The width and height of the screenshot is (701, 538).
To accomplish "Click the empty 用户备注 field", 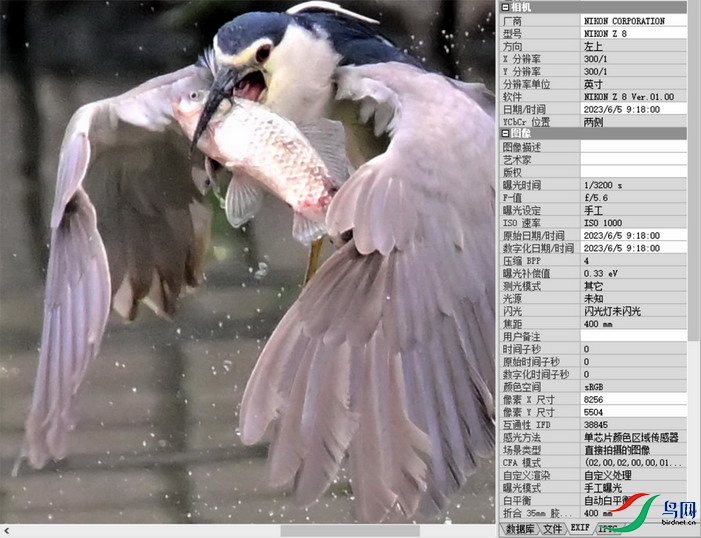I will tap(634, 336).
